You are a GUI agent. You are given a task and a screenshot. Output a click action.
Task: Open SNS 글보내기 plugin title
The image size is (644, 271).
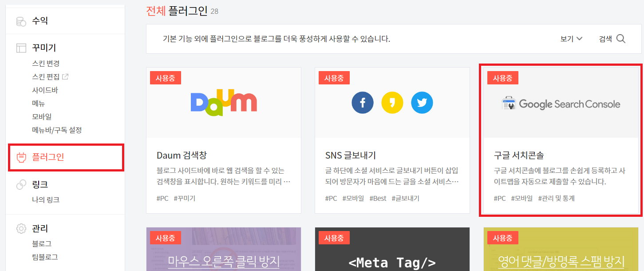pos(351,155)
